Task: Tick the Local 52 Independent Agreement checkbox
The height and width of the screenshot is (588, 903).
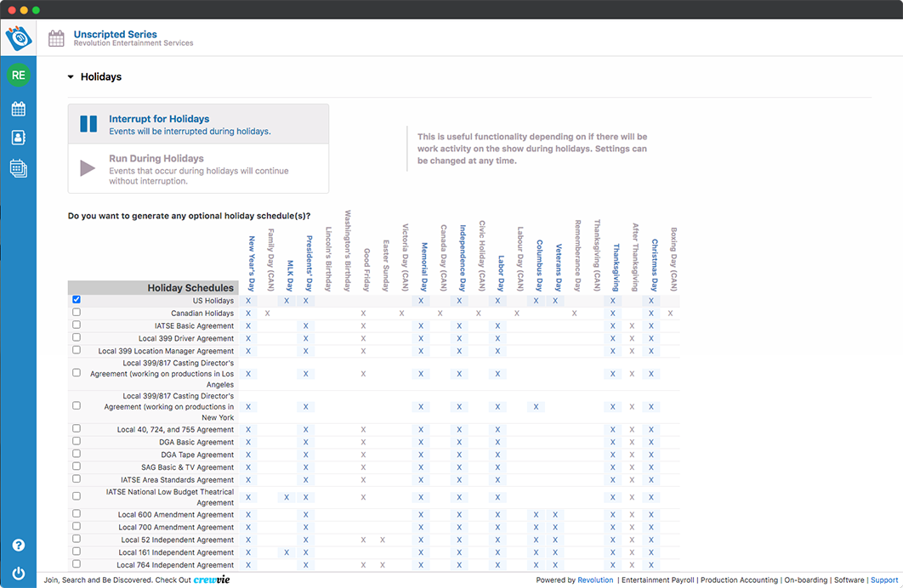Action: [77, 539]
